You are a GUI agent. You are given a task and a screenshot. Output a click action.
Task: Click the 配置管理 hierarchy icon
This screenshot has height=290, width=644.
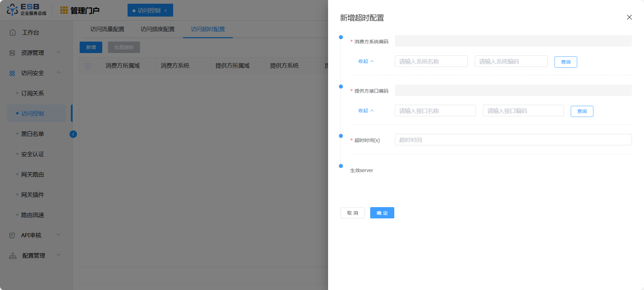tap(13, 256)
